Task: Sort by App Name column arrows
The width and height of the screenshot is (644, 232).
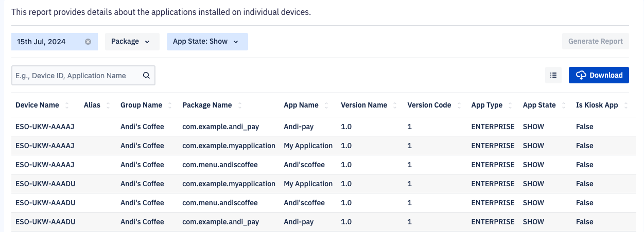Action: tap(326, 105)
